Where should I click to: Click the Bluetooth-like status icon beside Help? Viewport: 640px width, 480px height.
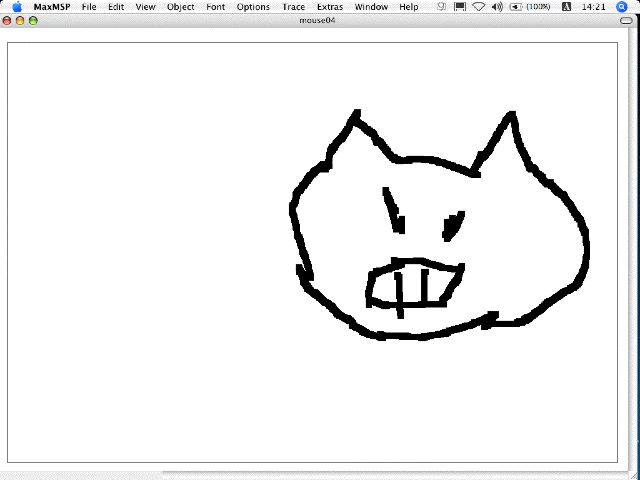pos(441,7)
